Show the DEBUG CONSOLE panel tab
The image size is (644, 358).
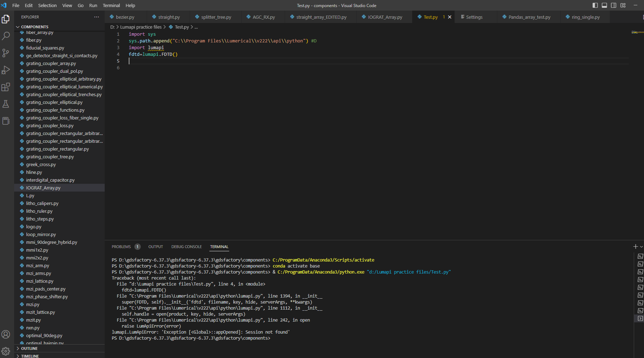click(x=186, y=247)
